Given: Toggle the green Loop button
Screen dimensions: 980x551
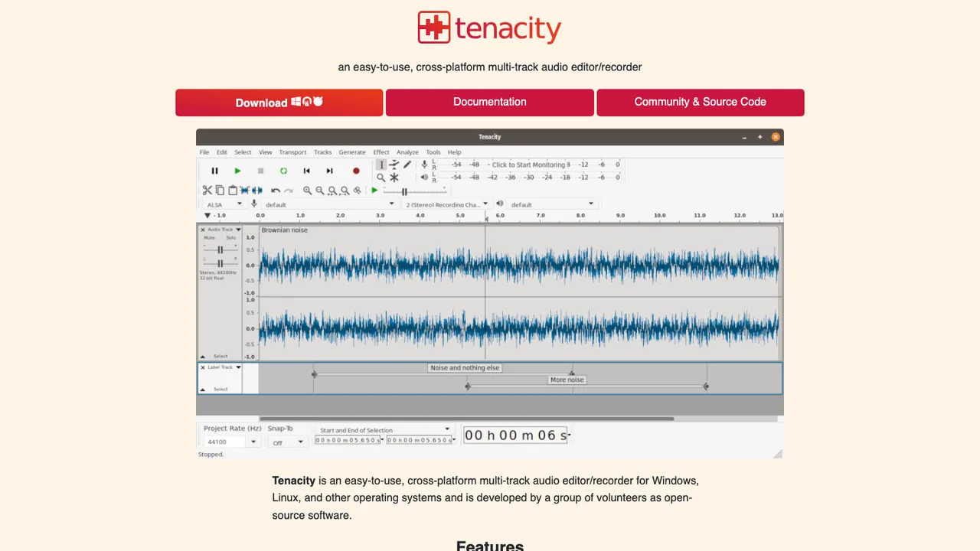Looking at the screenshot, I should point(283,171).
